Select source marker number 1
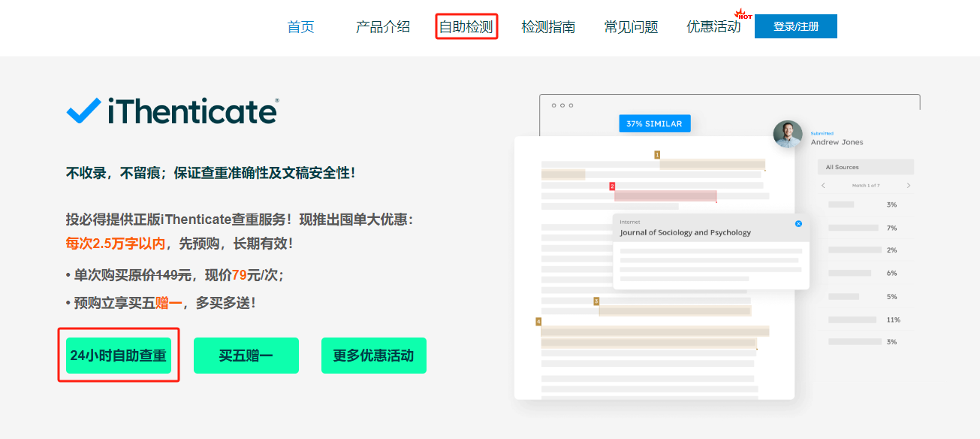 [657, 155]
